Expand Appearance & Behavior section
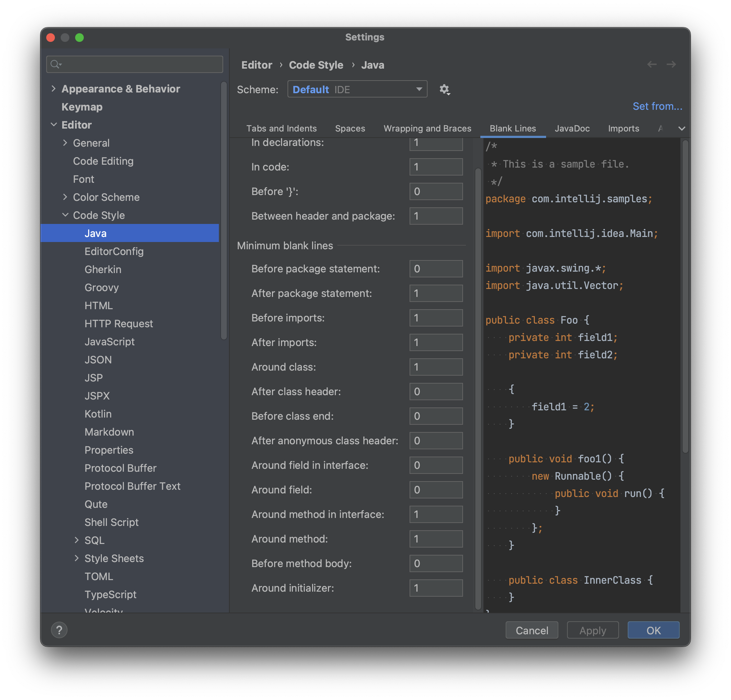The image size is (731, 700). pyautogui.click(x=53, y=89)
